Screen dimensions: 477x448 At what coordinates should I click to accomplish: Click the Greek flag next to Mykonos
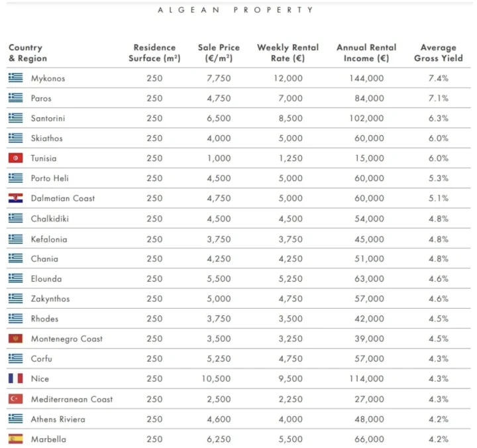click(x=15, y=78)
